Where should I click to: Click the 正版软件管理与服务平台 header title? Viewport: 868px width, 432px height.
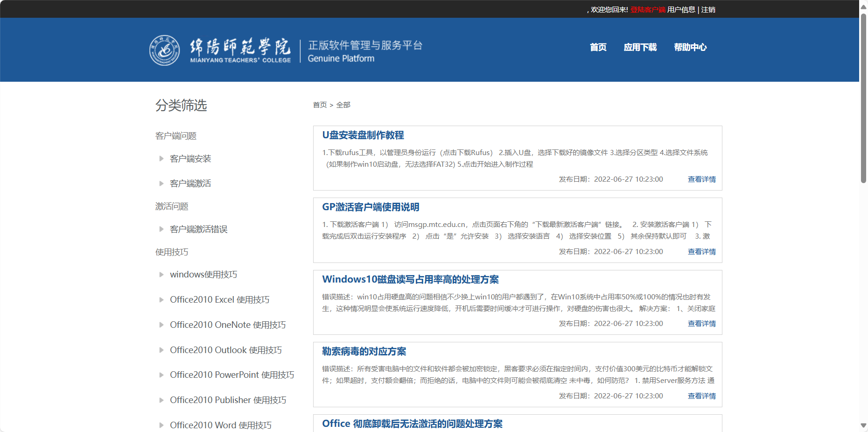(365, 45)
